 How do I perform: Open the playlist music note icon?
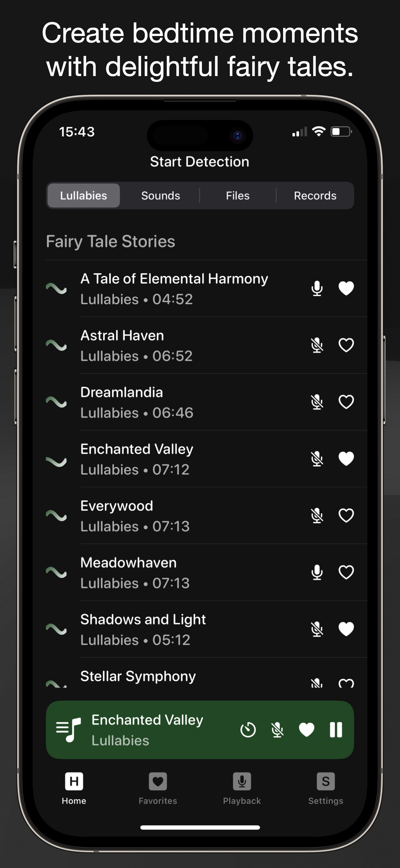click(x=68, y=730)
